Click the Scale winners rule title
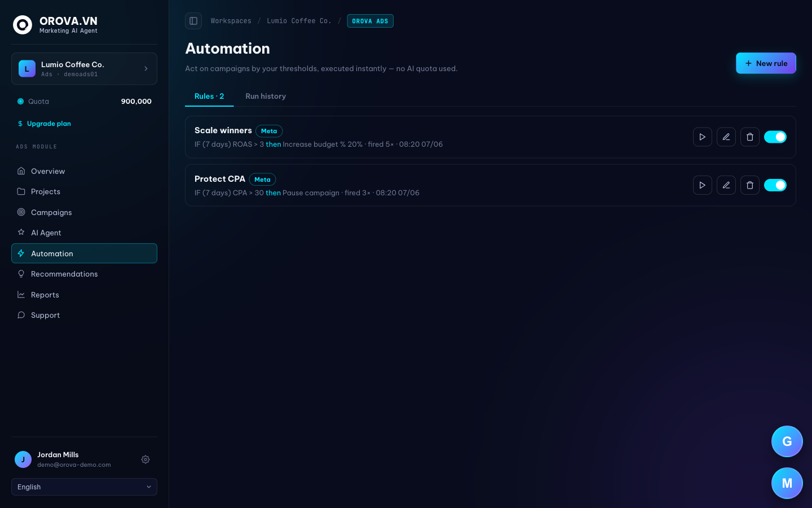This screenshot has width=812, height=508. coord(223,130)
